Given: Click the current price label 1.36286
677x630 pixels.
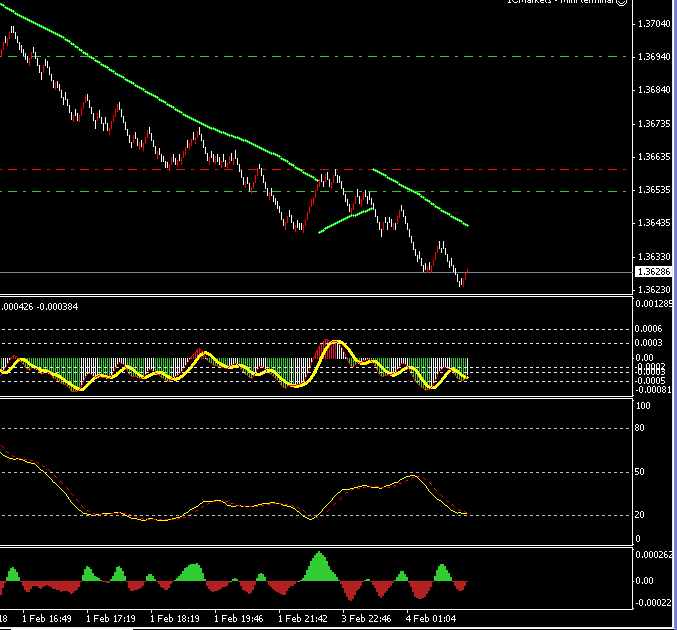Looking at the screenshot, I should click(654, 272).
